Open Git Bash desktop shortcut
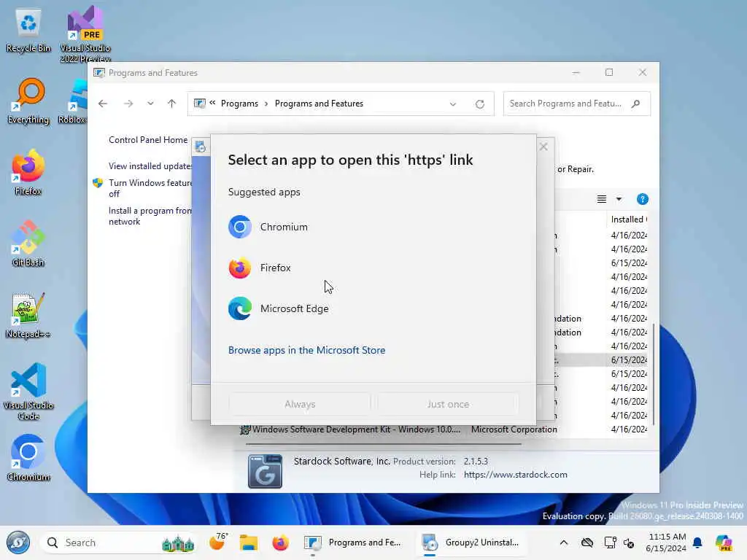The image size is (747, 560). [28, 244]
